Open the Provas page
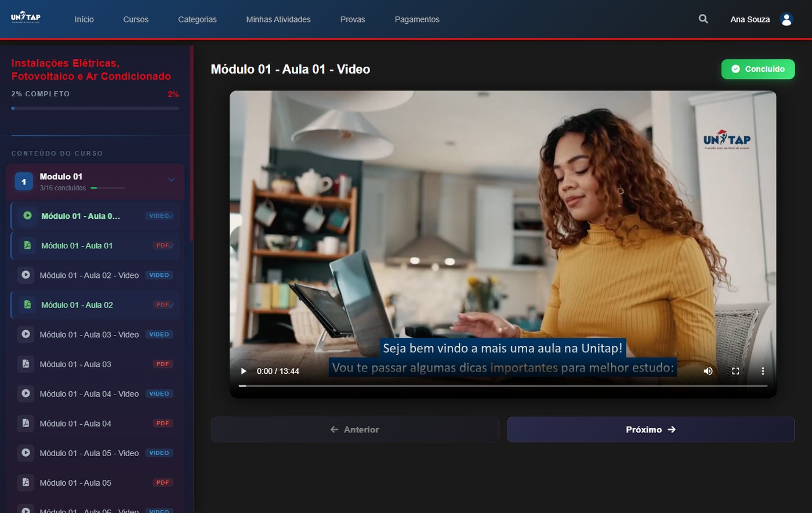This screenshot has width=812, height=513. click(353, 19)
